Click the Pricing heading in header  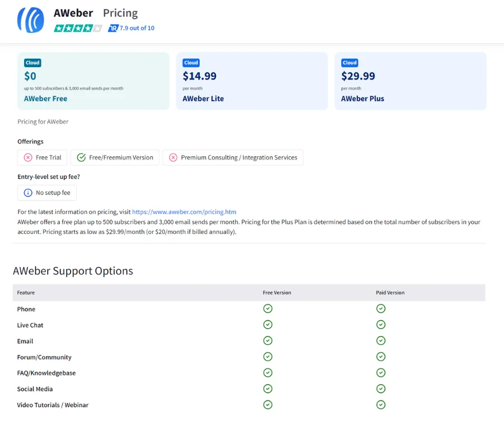click(x=120, y=13)
